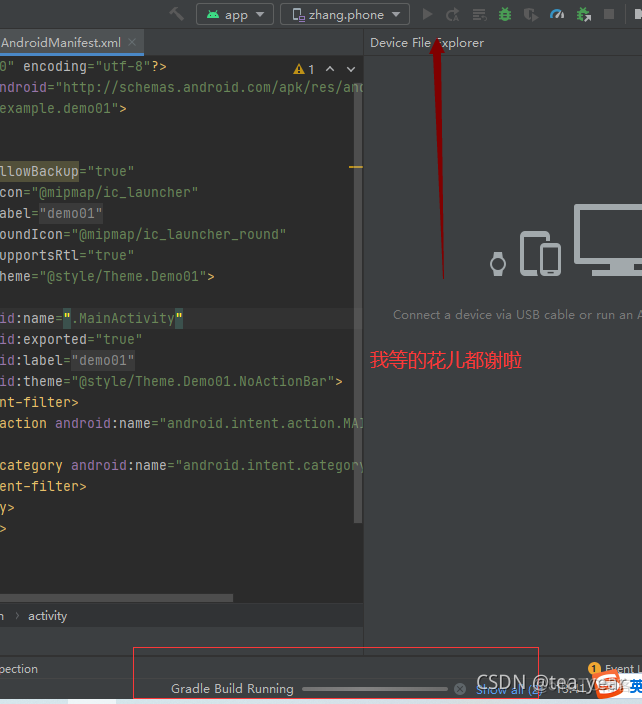The width and height of the screenshot is (642, 704).
Task: Click the Run app play button
Action: point(427,14)
